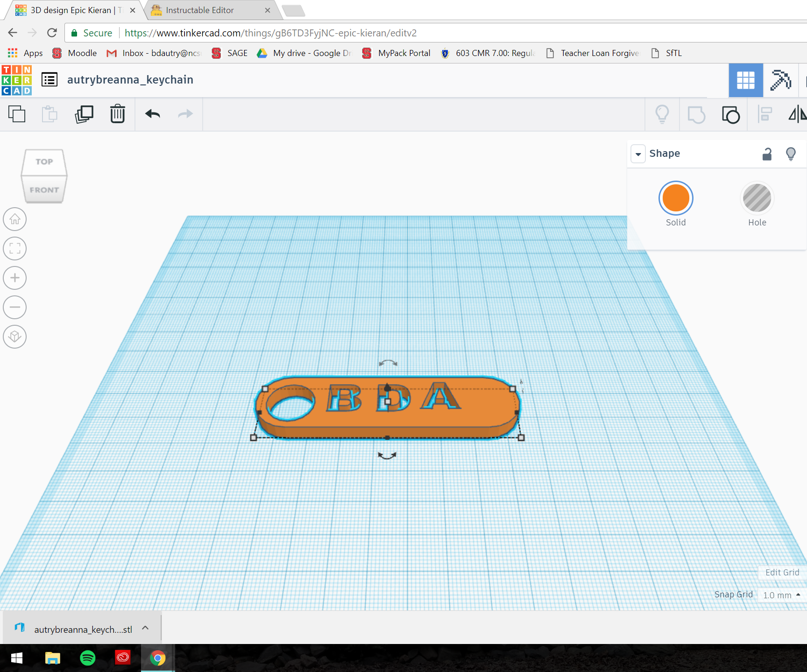Click the Tinkercad logo
Viewport: 807px width, 672px height.
(x=17, y=80)
